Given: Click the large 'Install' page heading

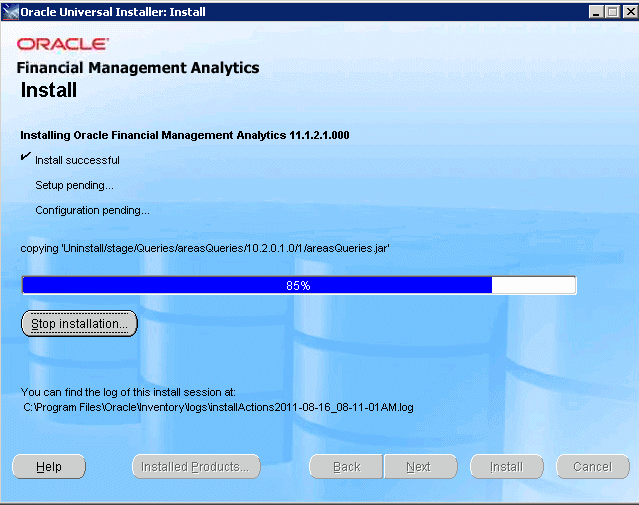Looking at the screenshot, I should [49, 90].
